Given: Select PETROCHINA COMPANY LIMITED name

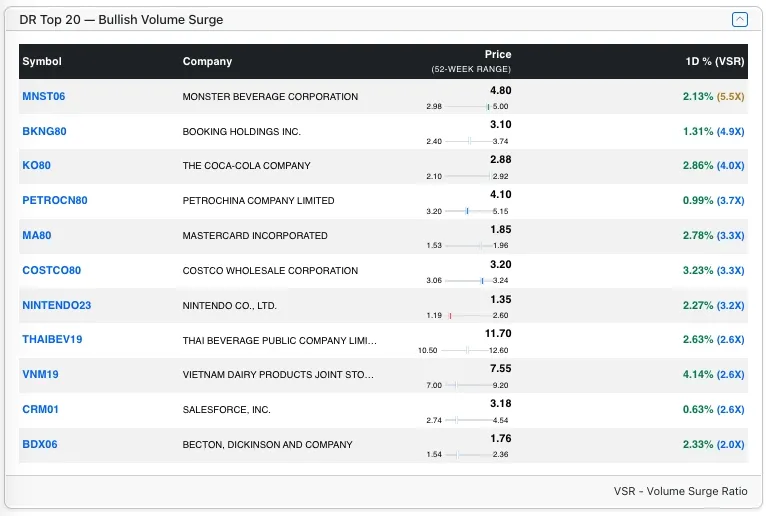Looking at the screenshot, I should [x=258, y=201].
